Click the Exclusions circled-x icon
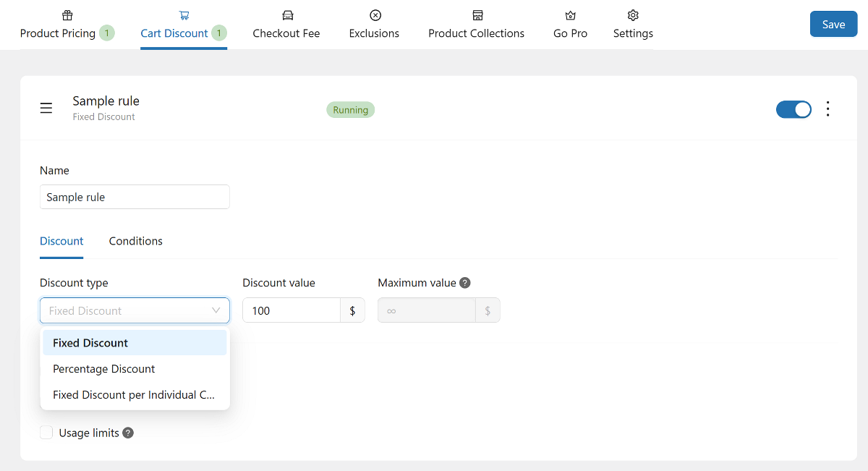Viewport: 868px width, 471px height. (375, 15)
